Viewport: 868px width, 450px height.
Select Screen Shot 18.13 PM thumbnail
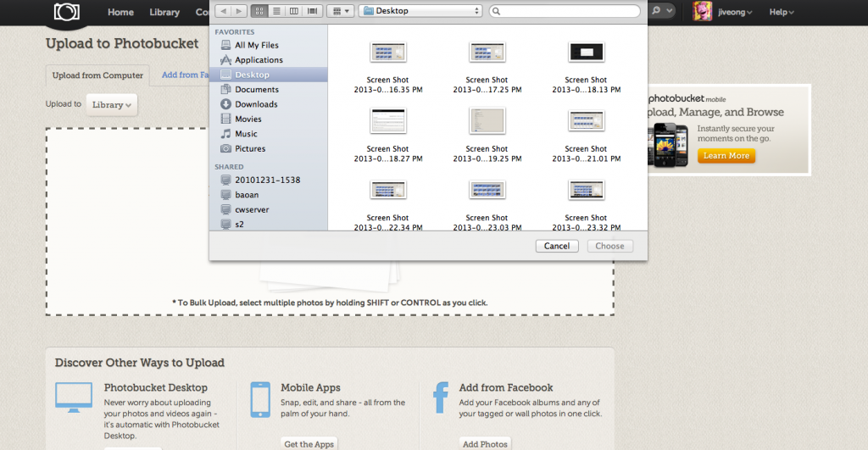coord(587,53)
